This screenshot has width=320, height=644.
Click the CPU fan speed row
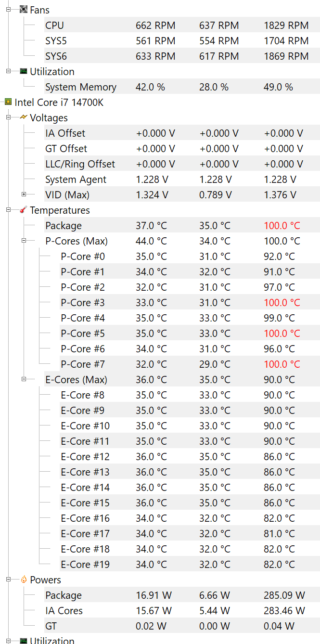click(x=54, y=26)
